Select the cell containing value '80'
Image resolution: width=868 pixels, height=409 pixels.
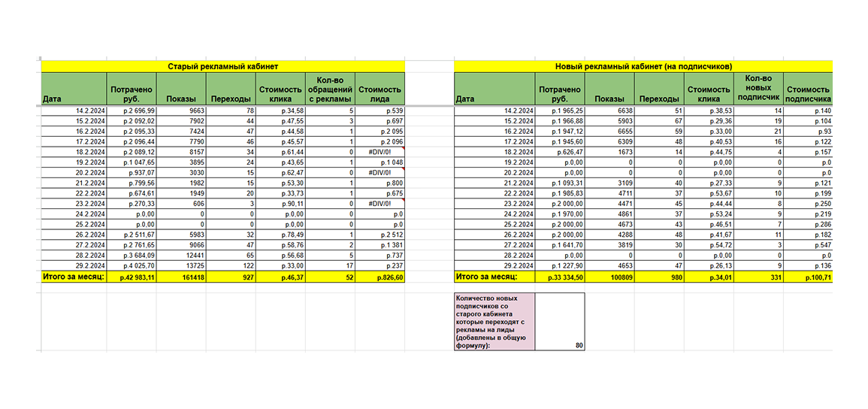[x=560, y=321]
